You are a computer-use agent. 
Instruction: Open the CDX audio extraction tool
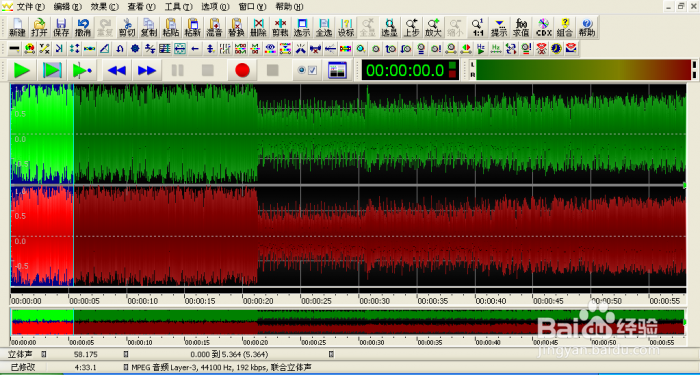[x=543, y=28]
